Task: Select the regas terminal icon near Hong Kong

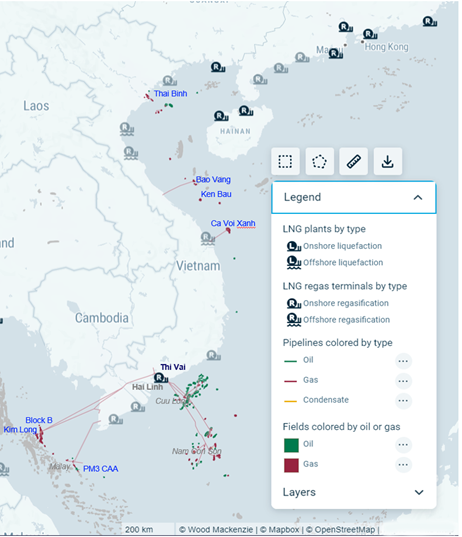Action: (370, 34)
